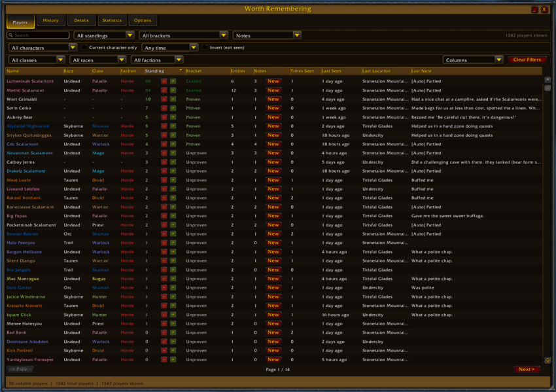Open the All races dropdown
The height and width of the screenshot is (392, 556).
point(98,60)
